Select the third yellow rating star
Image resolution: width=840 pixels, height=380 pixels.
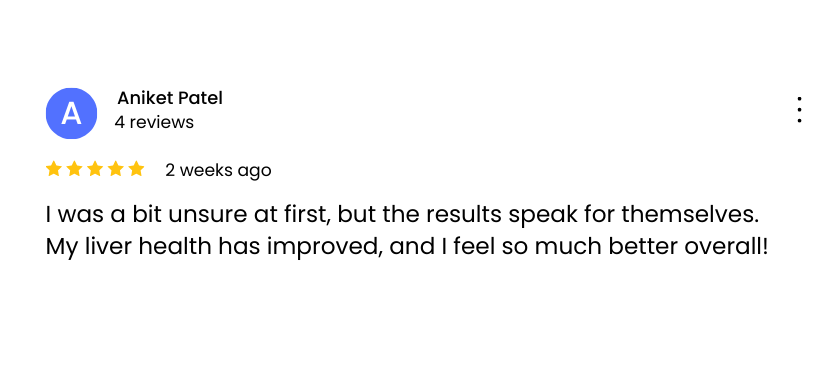(x=95, y=169)
